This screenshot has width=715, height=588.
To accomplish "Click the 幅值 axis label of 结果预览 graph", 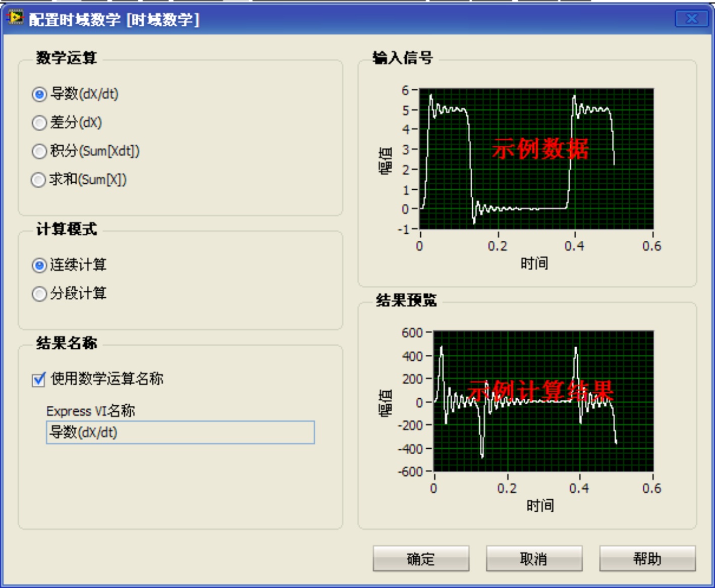I will tap(385, 402).
